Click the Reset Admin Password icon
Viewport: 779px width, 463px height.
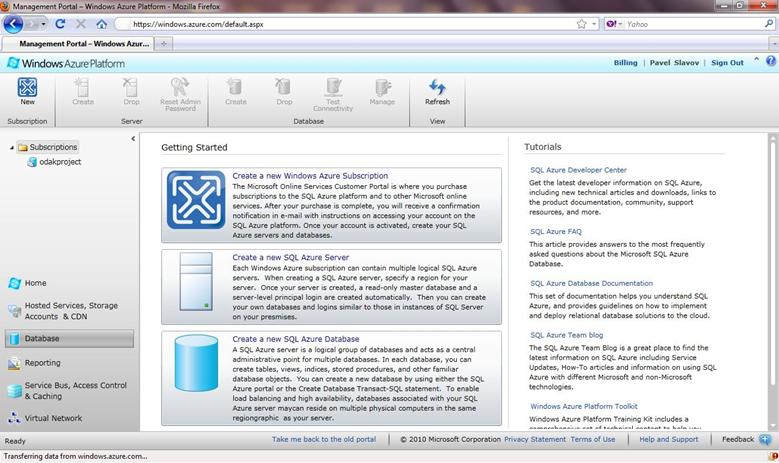[180, 86]
